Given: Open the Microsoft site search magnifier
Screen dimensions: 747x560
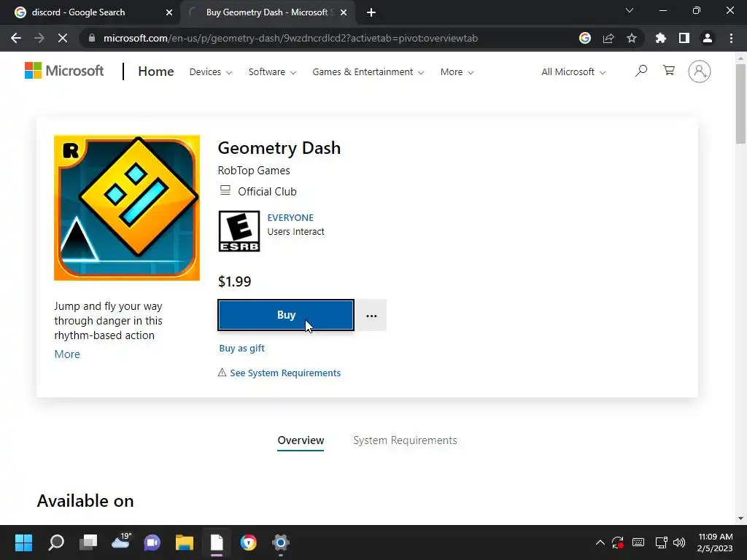Looking at the screenshot, I should click(641, 71).
